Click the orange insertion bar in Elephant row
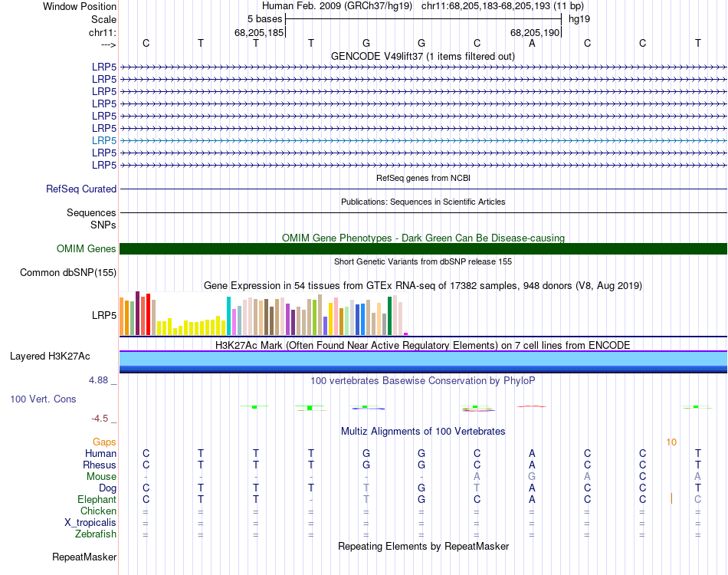The height and width of the screenshot is (575, 728). pyautogui.click(x=671, y=499)
